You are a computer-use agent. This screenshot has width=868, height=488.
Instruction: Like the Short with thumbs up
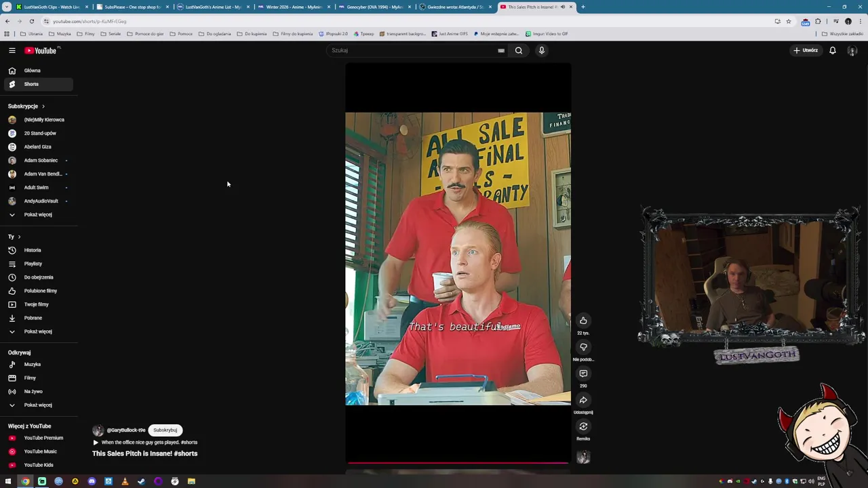pyautogui.click(x=583, y=321)
